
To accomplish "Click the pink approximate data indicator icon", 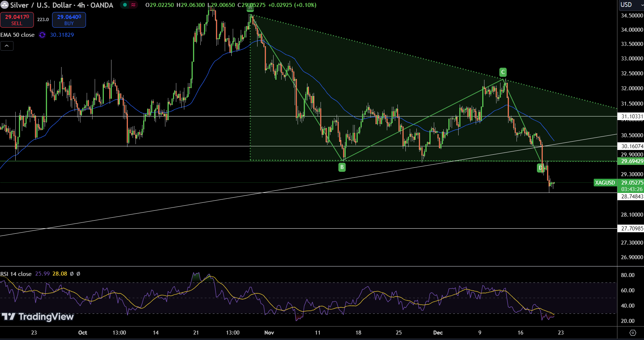I will 133,5.
